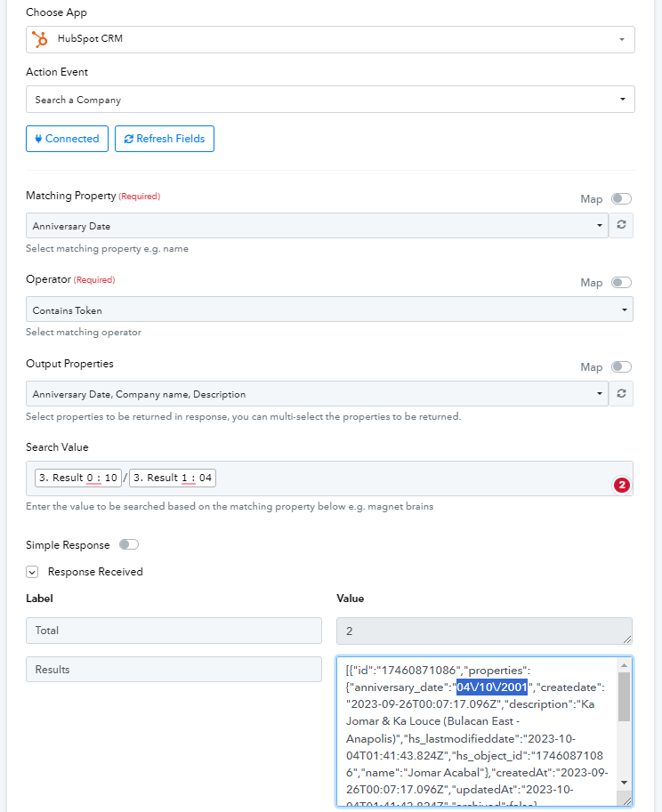
Task: Click highlighted 04\/10\/2001 text in Results
Action: [491, 687]
